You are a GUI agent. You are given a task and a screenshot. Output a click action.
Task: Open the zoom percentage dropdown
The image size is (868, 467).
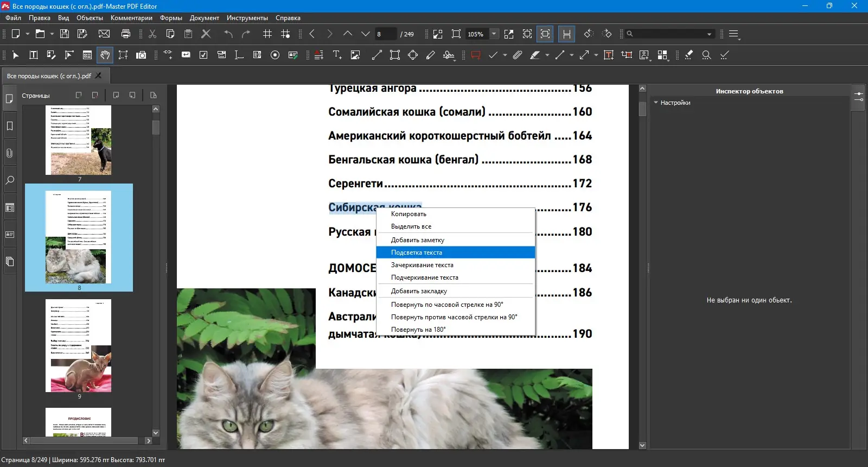pyautogui.click(x=494, y=34)
